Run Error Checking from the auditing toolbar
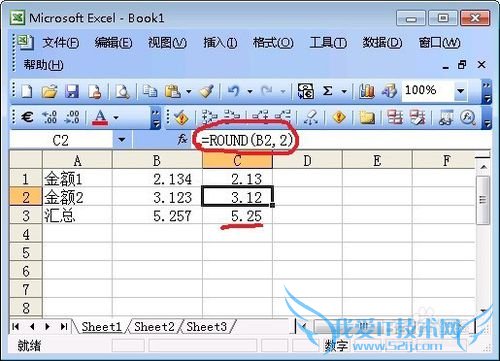Viewport: 500px width, 361px height. pos(181,117)
